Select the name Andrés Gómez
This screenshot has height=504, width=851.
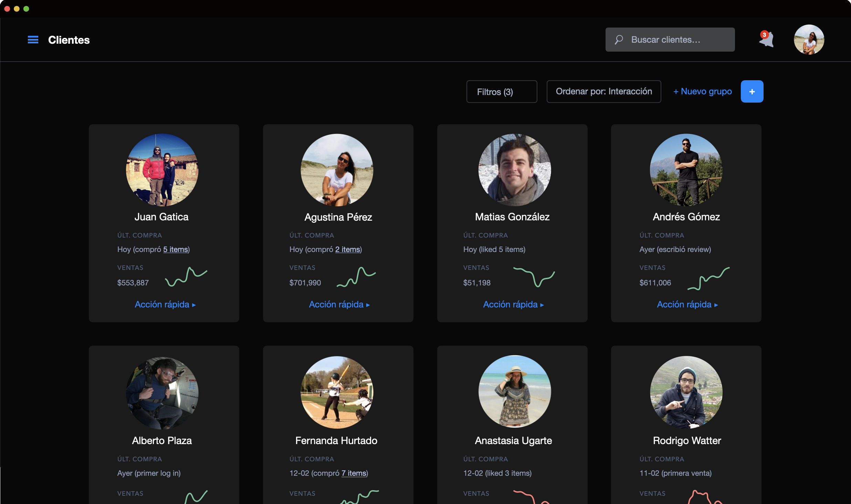686,217
